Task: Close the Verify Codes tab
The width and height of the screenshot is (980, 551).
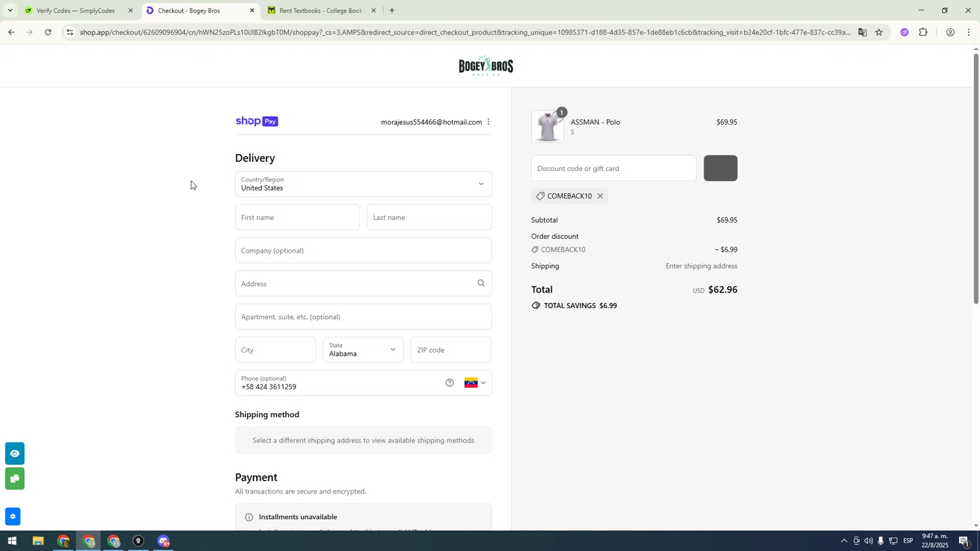Action: click(x=131, y=10)
